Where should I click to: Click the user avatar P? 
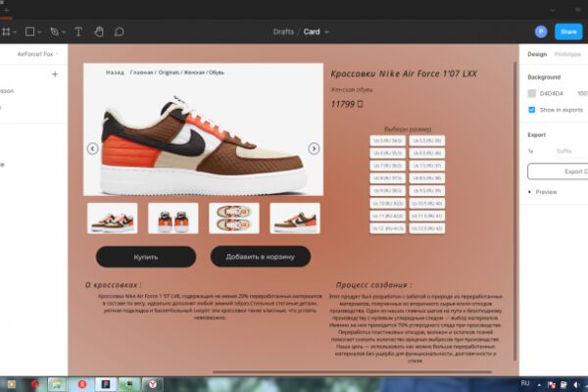pos(541,32)
